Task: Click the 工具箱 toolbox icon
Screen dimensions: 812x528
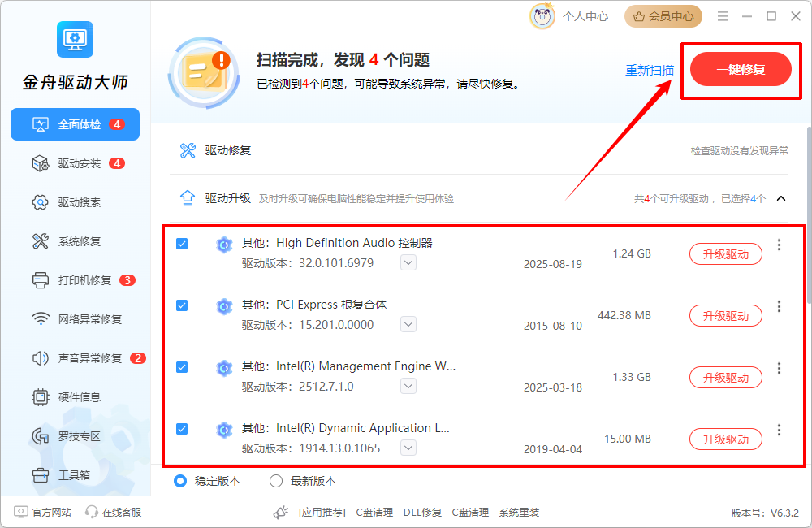Action: (x=41, y=475)
